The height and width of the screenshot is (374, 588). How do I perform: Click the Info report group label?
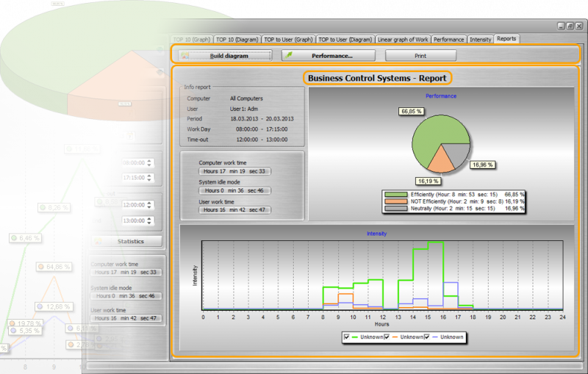(x=197, y=87)
